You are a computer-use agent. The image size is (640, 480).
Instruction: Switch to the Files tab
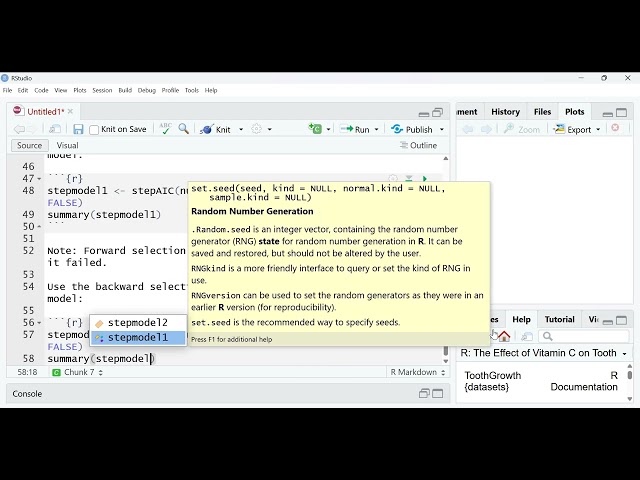(542, 112)
